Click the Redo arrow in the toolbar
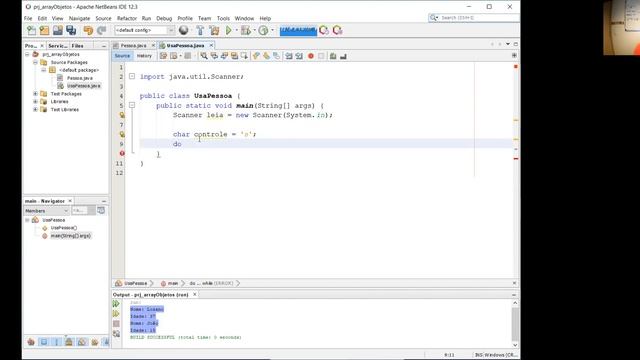Screen dimensions: 640x360 tap(101, 30)
